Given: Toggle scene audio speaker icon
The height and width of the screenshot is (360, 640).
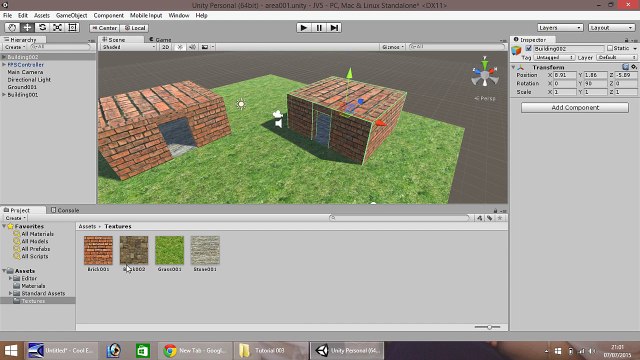Looking at the screenshot, I should tap(192, 47).
